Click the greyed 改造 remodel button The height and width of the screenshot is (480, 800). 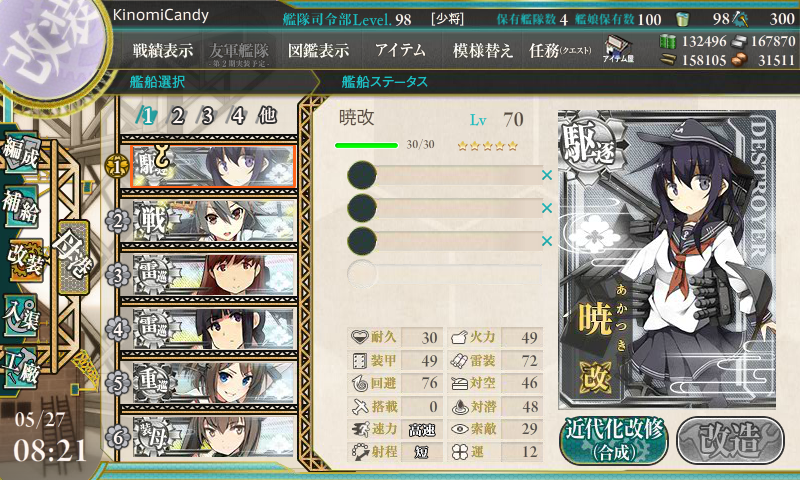[730, 440]
